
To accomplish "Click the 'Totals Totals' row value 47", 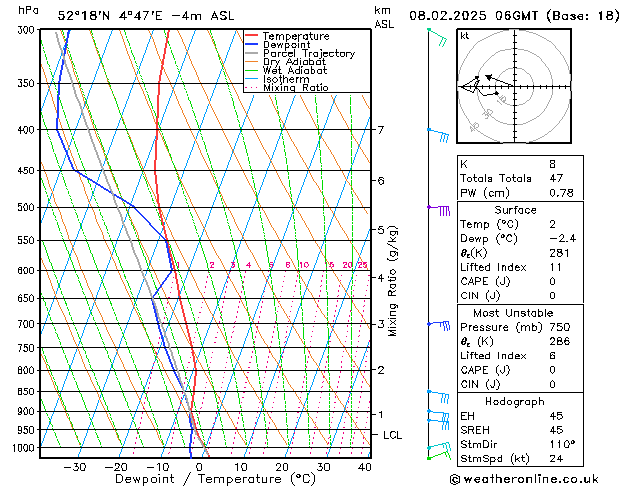I will coord(556,178).
